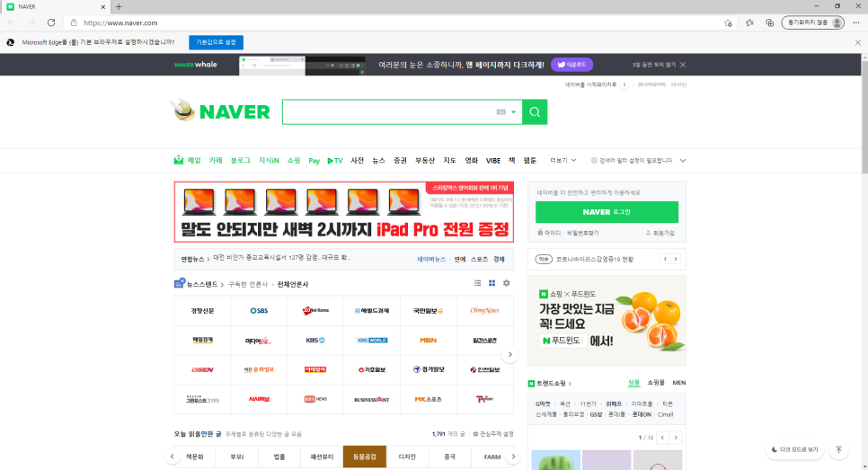
Task: Open the SBS press logo tile
Action: (x=259, y=311)
